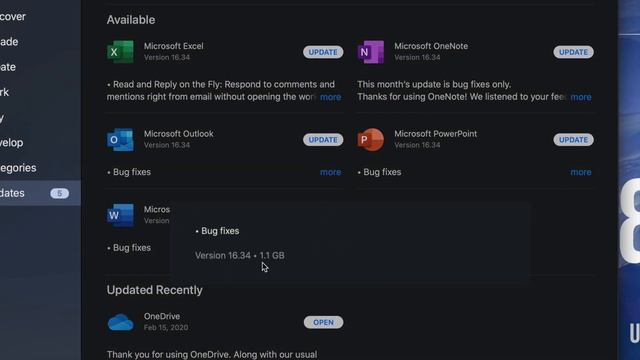Update Microsoft PowerPoint
640x360 pixels.
click(x=573, y=140)
